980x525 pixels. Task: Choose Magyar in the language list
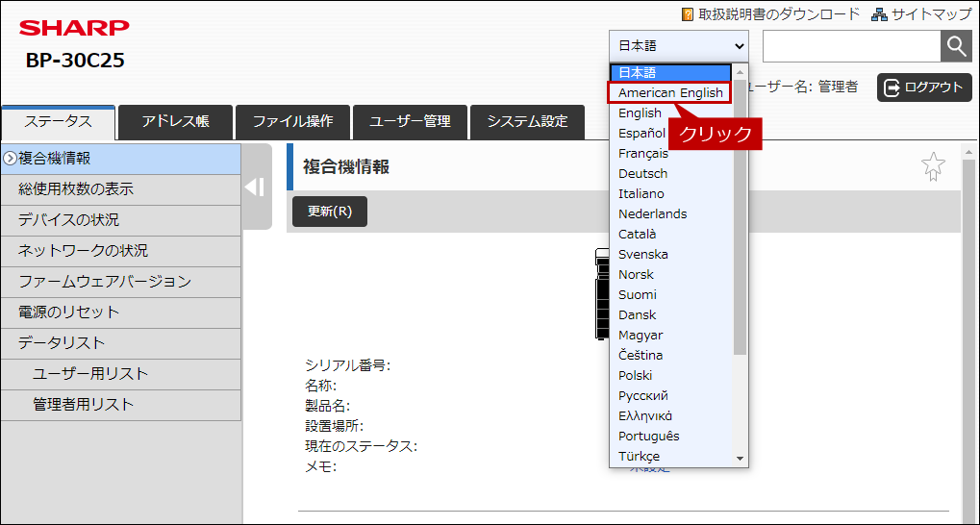pos(670,335)
